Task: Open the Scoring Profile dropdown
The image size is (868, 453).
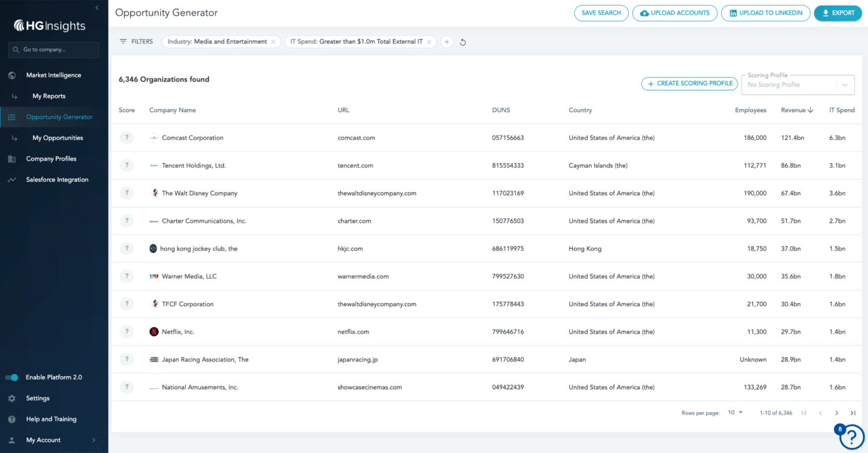Action: coord(844,84)
